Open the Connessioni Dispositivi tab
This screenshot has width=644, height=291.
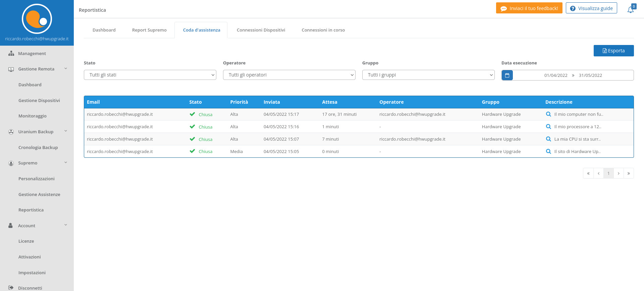(x=261, y=30)
